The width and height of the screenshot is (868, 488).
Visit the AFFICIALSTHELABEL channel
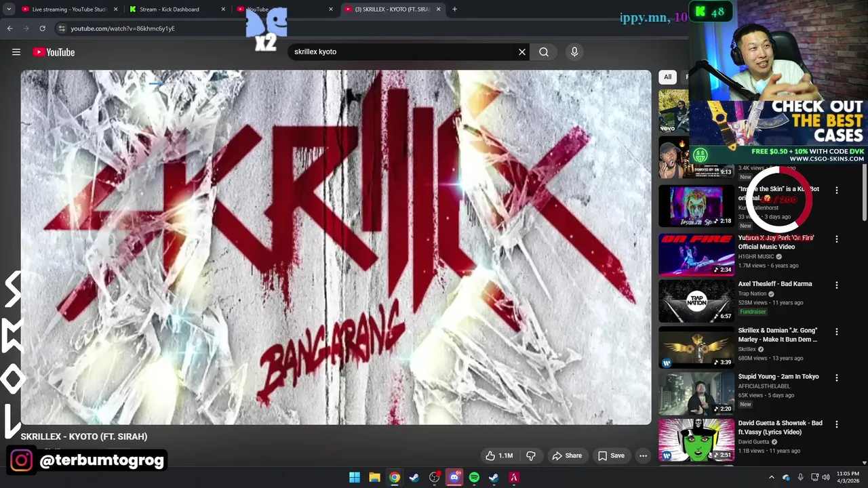pos(764,386)
